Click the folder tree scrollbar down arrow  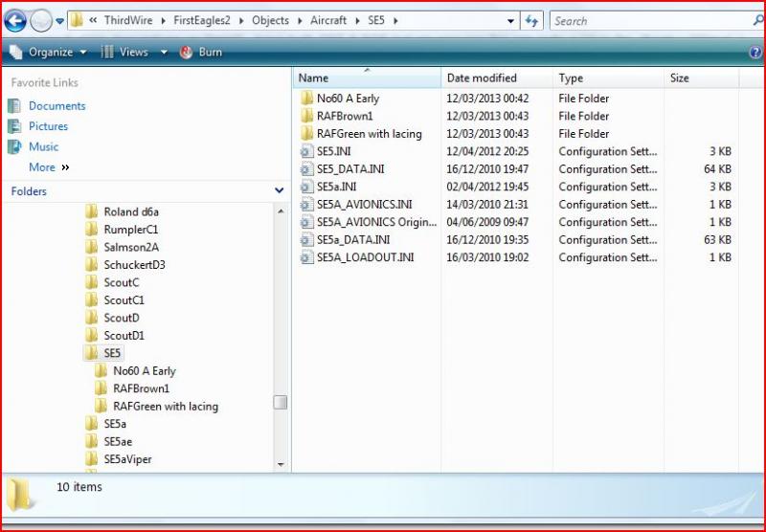(281, 465)
